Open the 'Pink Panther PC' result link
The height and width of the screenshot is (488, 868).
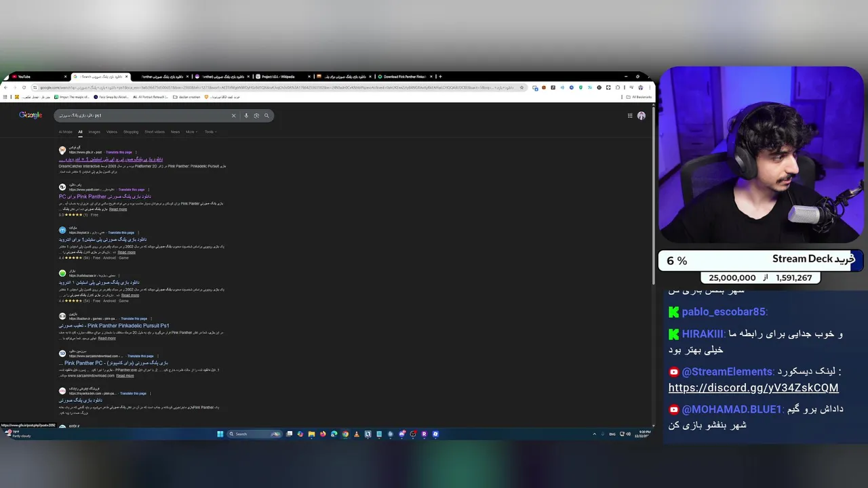[114, 363]
